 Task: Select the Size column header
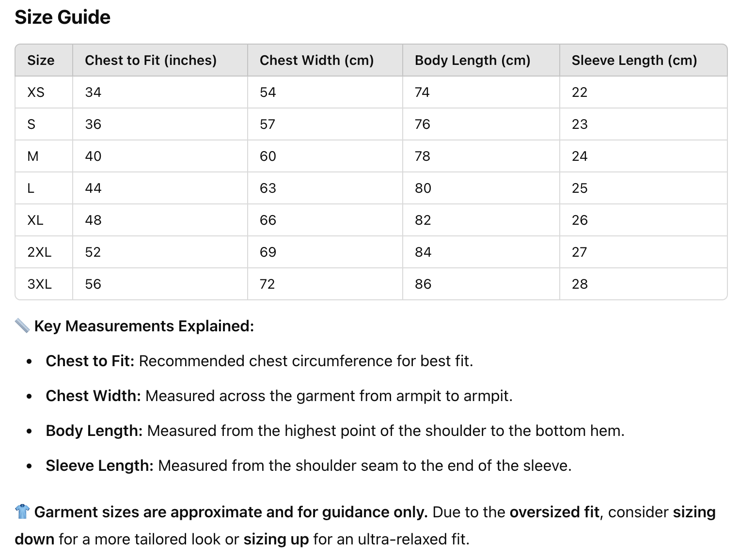[41, 61]
